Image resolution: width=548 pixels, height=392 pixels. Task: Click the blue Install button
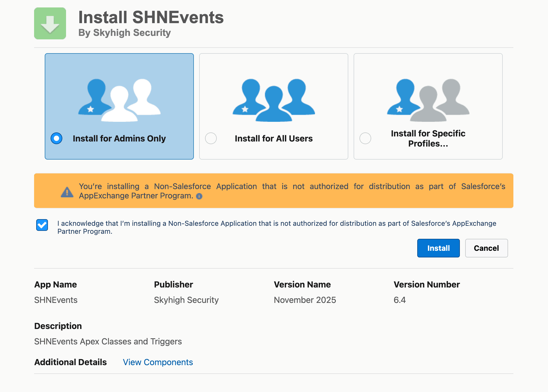click(x=439, y=248)
